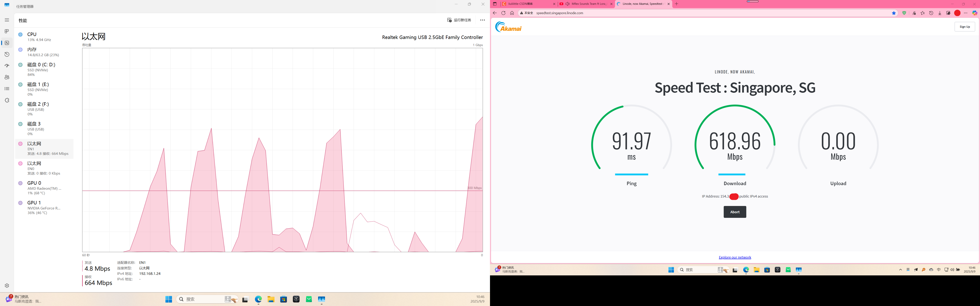
Task: Click 运行新任务 (Run new task) button
Action: (459, 20)
